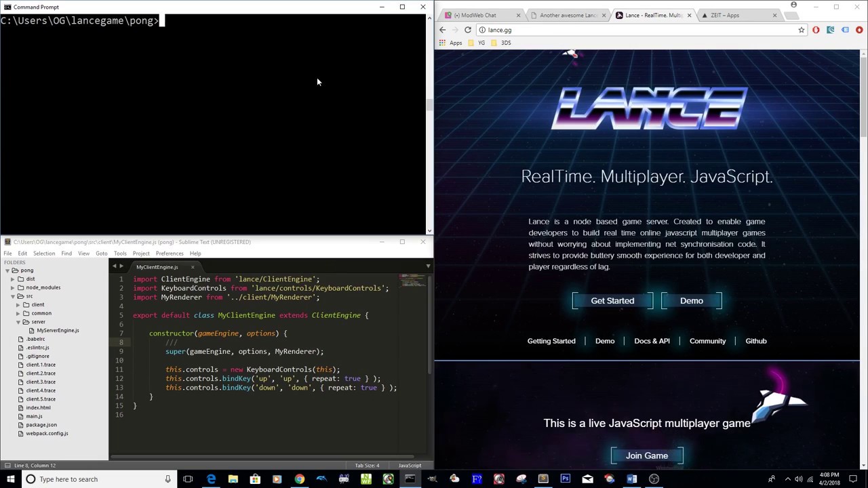Open Microsoft Store from taskbar
This screenshot has height=488, width=868.
(x=255, y=479)
